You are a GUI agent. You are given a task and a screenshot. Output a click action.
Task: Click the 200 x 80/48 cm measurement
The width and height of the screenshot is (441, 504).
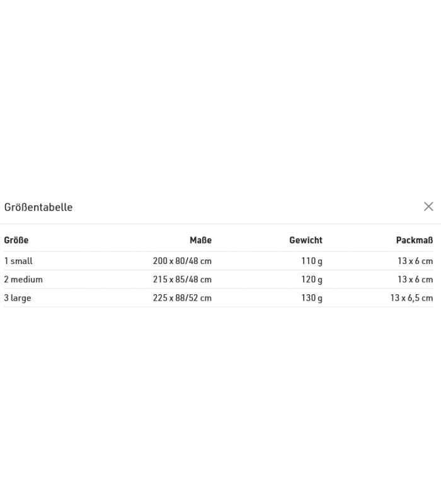182,261
